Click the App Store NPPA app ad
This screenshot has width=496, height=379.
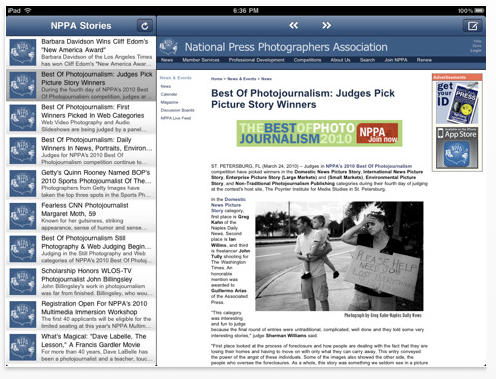pos(457,148)
